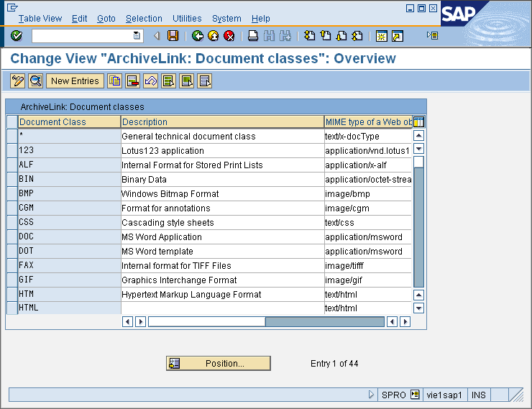Mark the row selector for GIF
Screen dimensions: 532x409
12,280
